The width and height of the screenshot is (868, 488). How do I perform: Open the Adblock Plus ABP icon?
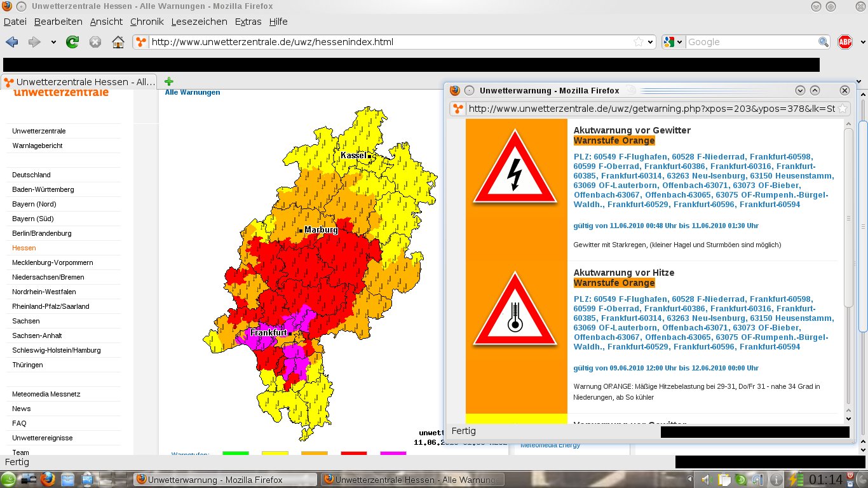tap(845, 42)
